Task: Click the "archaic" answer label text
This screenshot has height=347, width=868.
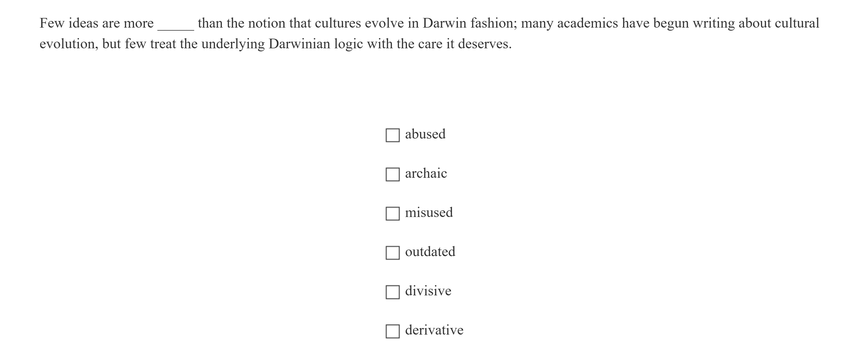Action: pos(426,173)
